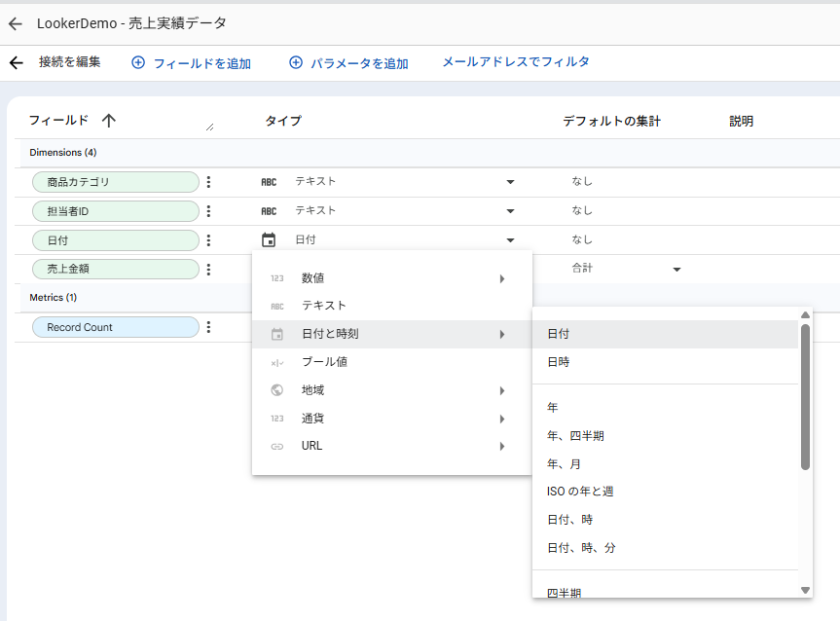Choose 日付 in the date submenu
The height and width of the screenshot is (621, 840).
coord(666,334)
